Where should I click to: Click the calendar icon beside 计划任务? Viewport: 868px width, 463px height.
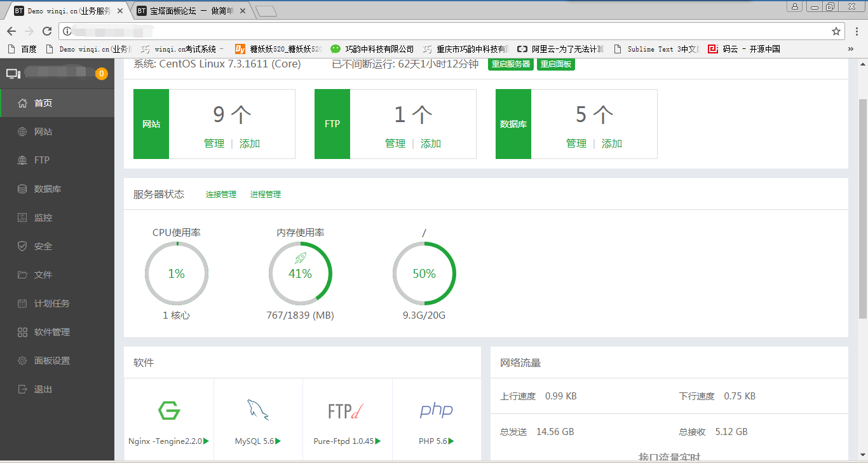(23, 303)
